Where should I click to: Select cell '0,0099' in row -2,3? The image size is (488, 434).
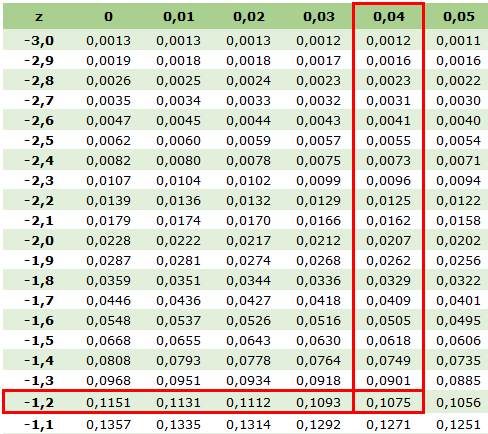(319, 181)
